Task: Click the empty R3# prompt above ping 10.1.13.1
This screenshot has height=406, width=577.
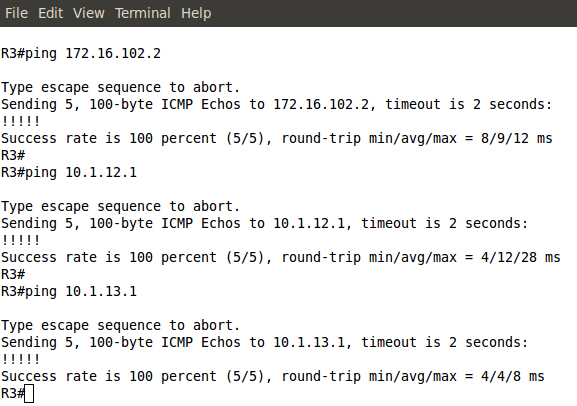Action: (x=13, y=274)
